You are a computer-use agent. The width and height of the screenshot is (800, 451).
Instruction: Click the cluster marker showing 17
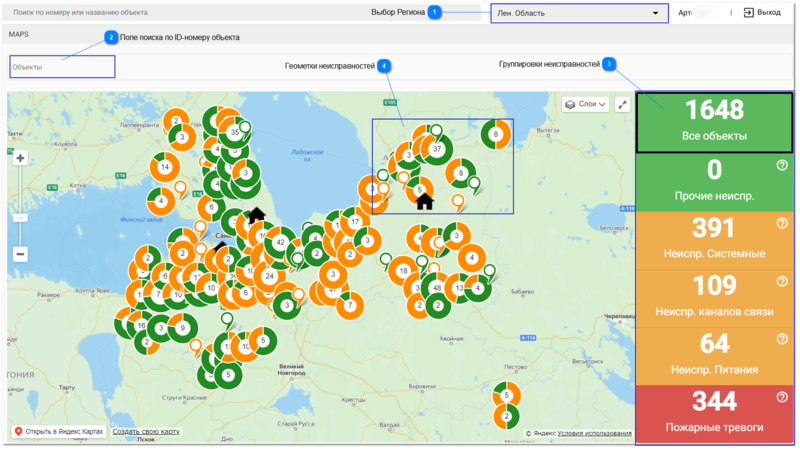pos(355,221)
